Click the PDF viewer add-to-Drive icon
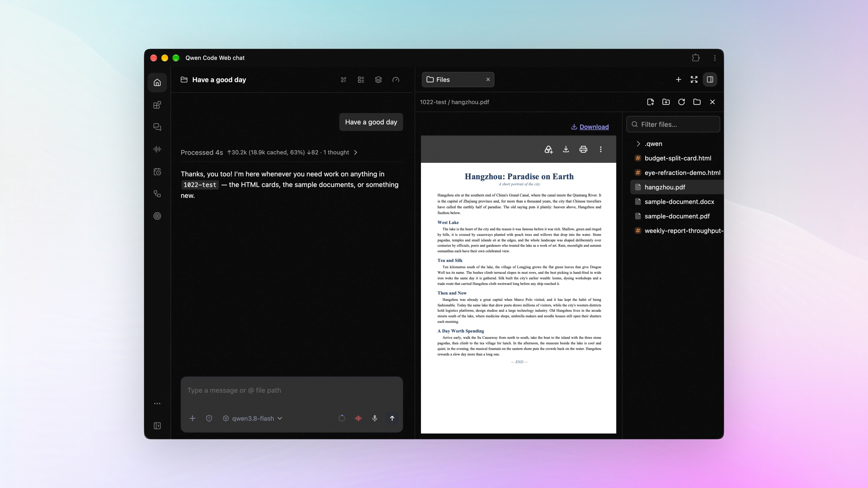 tap(548, 149)
